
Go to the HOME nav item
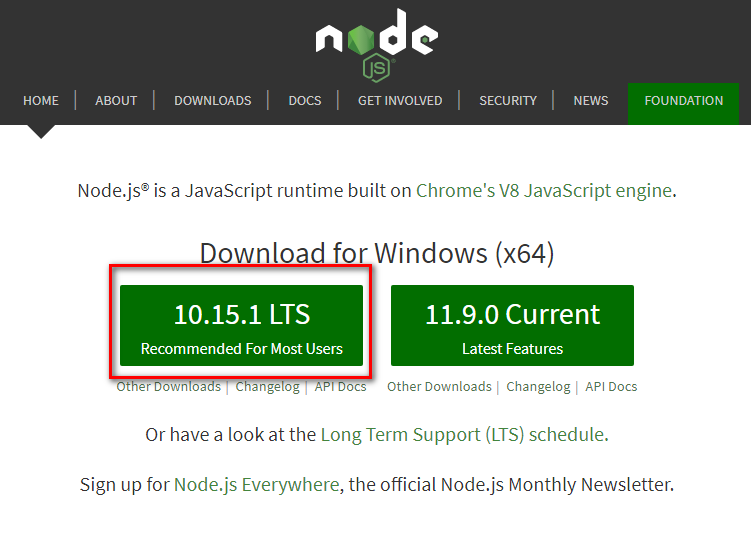[x=41, y=101]
